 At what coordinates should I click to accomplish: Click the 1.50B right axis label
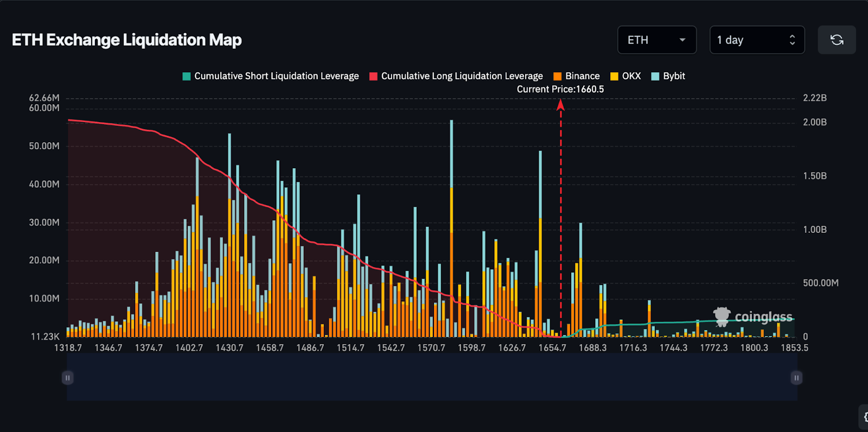(815, 176)
